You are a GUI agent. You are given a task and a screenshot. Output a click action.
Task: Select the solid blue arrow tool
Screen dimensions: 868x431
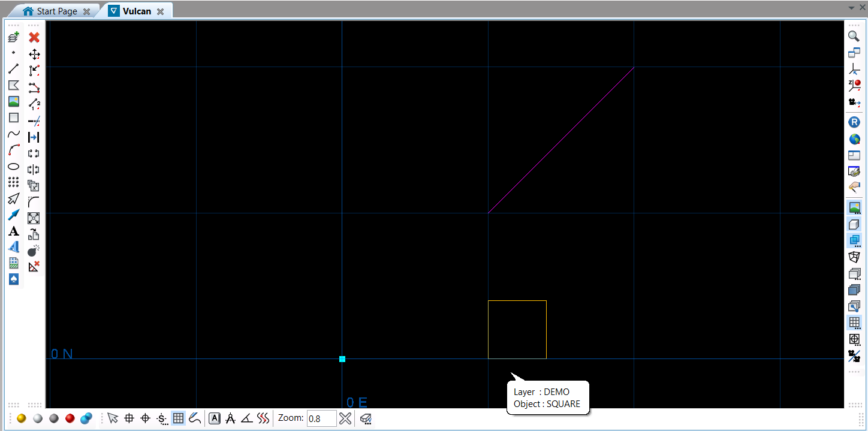(x=14, y=215)
